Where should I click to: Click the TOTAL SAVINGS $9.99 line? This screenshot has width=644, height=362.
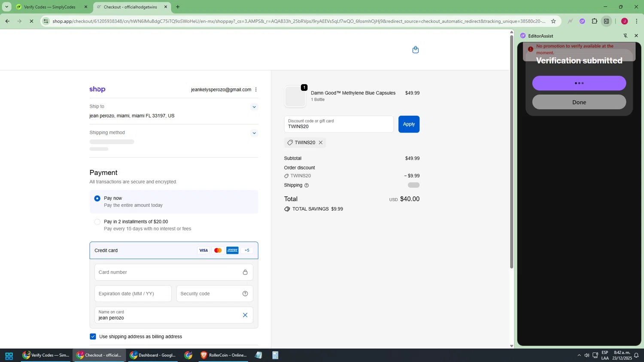click(x=313, y=209)
